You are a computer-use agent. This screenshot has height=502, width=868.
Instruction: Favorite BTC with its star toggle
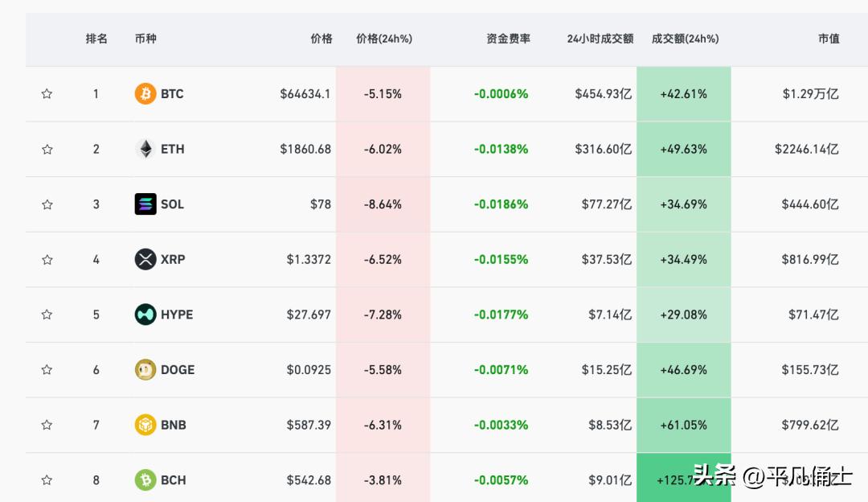click(x=47, y=94)
